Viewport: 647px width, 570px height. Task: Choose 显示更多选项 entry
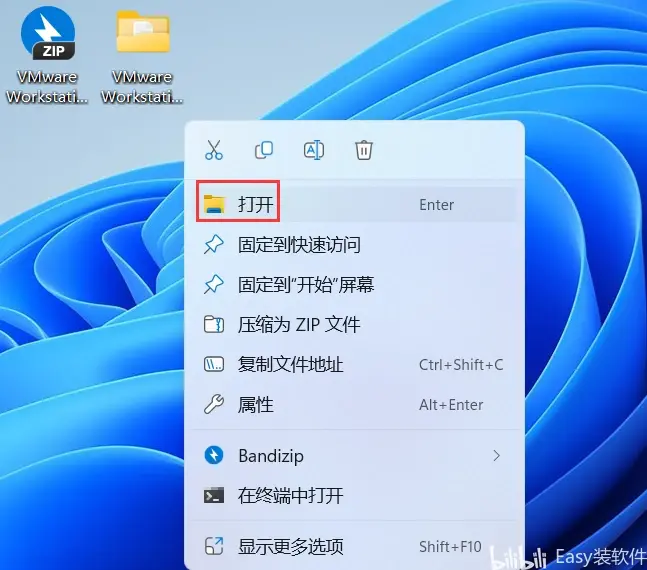tap(355, 547)
